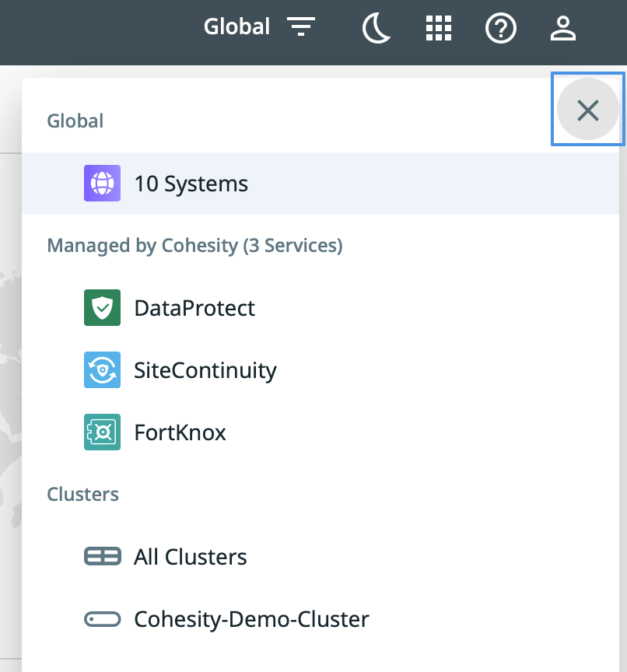
Task: Click the purple globe 10 Systems icon
Action: click(x=102, y=184)
